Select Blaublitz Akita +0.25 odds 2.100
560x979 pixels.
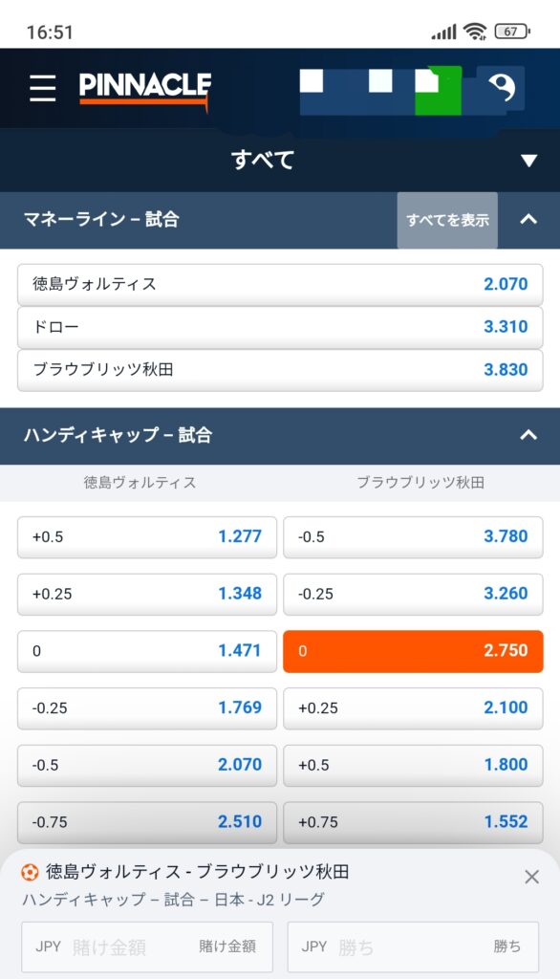coord(413,708)
